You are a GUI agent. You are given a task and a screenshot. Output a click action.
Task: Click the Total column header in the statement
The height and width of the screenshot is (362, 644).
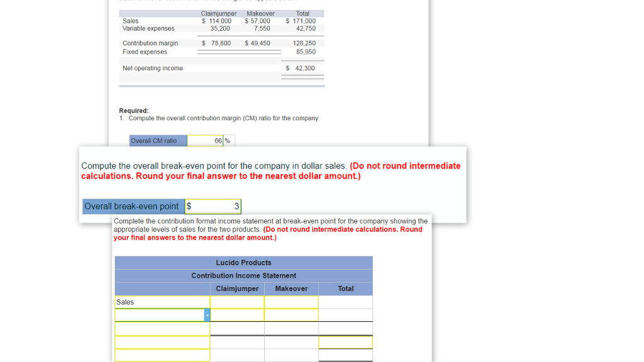pos(345,288)
